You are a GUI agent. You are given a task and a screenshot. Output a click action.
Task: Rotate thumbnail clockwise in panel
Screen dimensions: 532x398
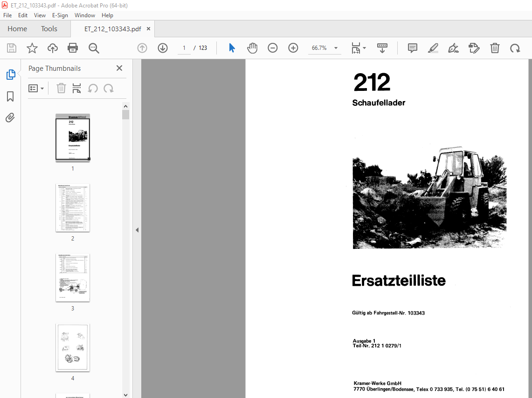[x=109, y=89]
